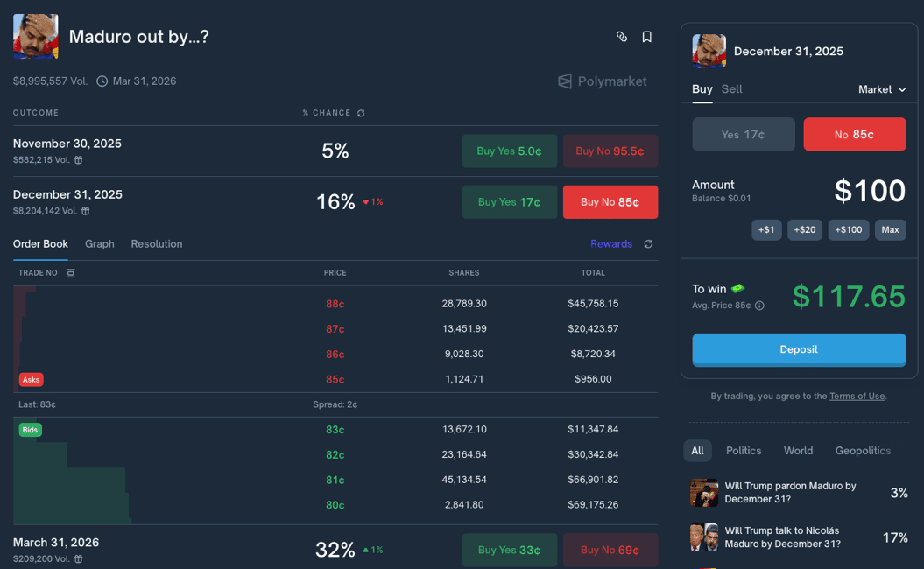Click the gift icon under December 31, 2025
The height and width of the screenshot is (569, 924).
[x=85, y=211]
